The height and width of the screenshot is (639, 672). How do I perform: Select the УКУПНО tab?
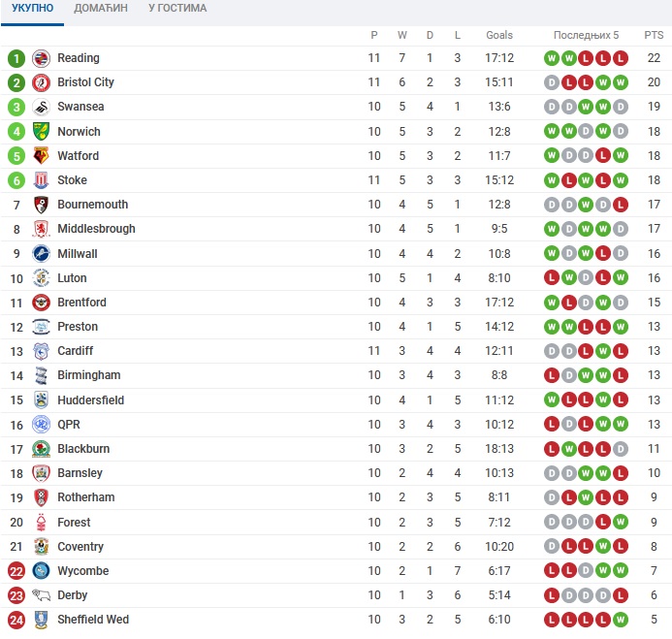pos(33,8)
